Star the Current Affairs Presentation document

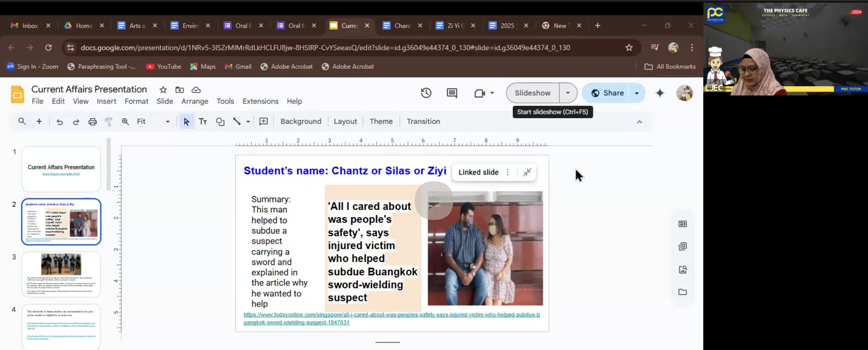coord(163,90)
